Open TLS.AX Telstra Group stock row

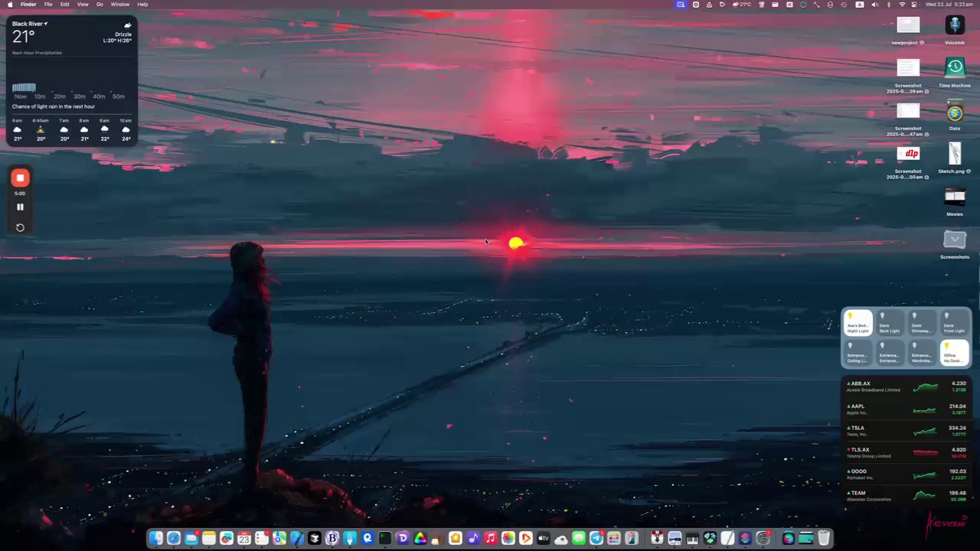[x=906, y=452]
